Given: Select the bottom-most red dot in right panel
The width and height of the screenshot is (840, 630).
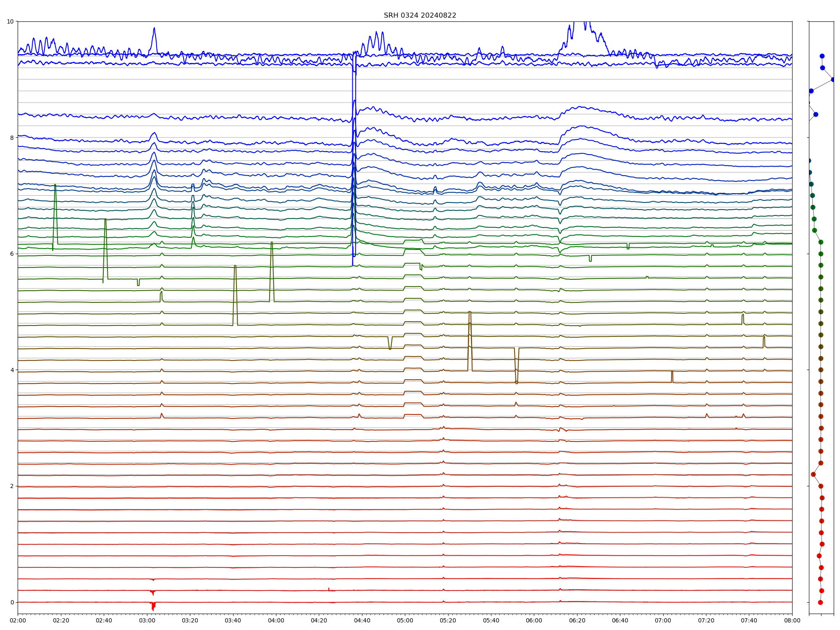Looking at the screenshot, I should (820, 602).
